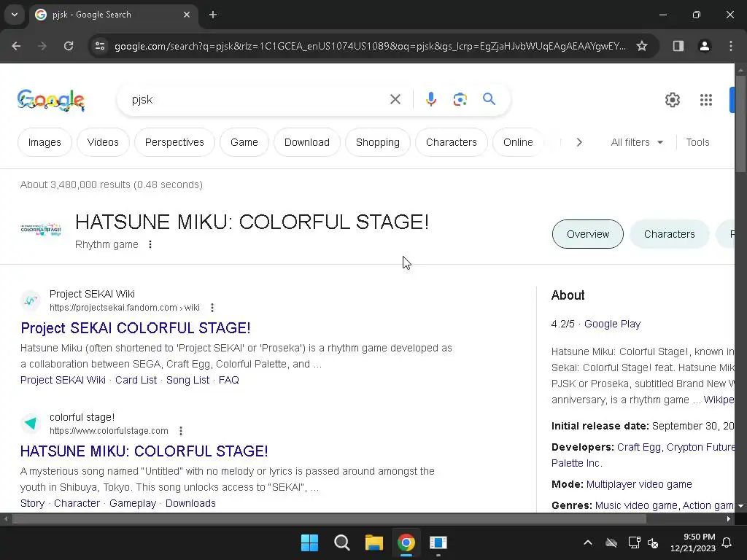This screenshot has width=747, height=560.
Task: Open the All filters dropdown
Action: pos(637,142)
